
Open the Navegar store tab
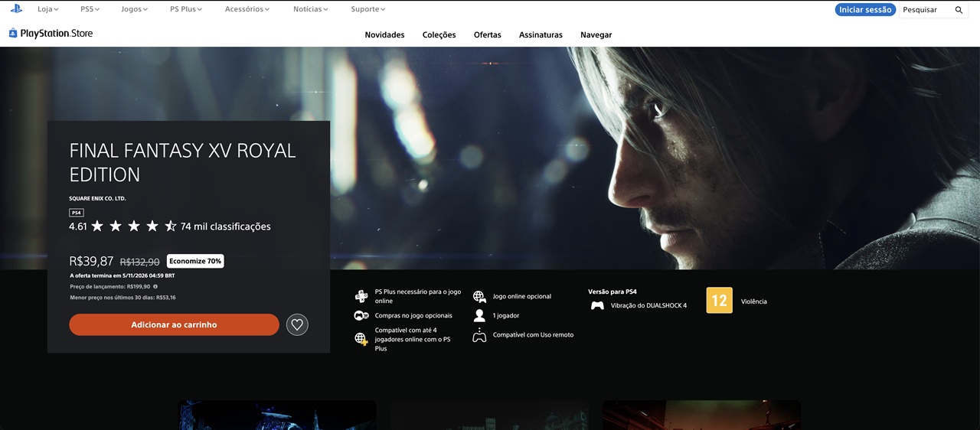(x=596, y=34)
